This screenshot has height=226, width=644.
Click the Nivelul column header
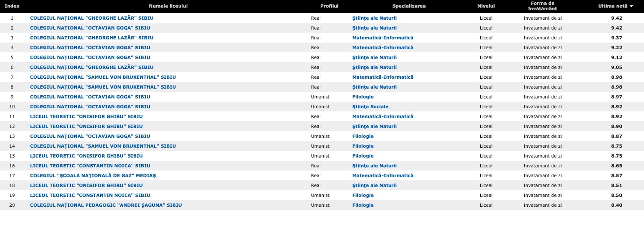coord(486,6)
